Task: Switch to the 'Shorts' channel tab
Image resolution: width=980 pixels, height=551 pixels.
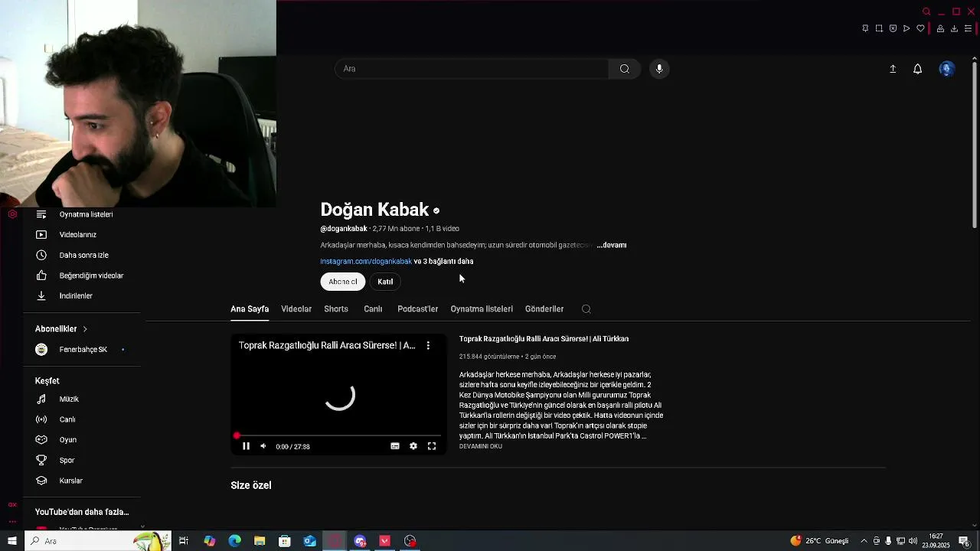Action: click(x=336, y=309)
